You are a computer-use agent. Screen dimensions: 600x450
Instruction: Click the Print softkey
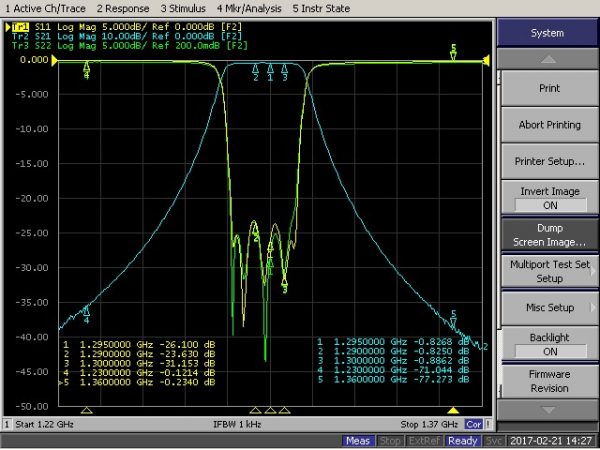point(549,88)
